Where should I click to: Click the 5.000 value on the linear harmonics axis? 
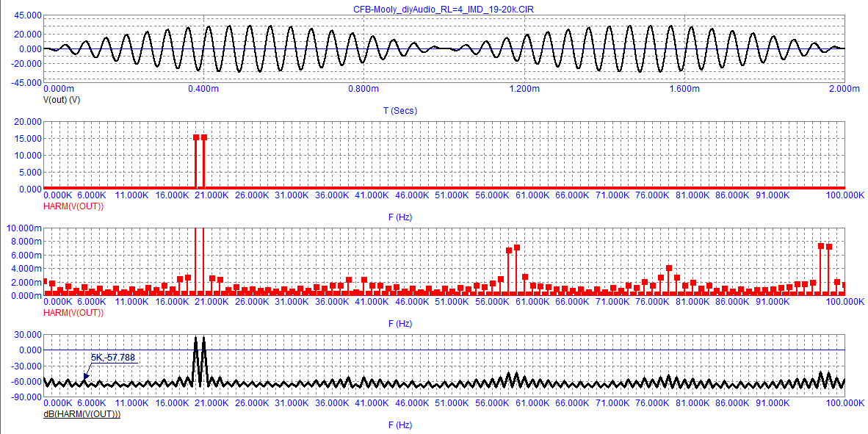click(x=30, y=172)
